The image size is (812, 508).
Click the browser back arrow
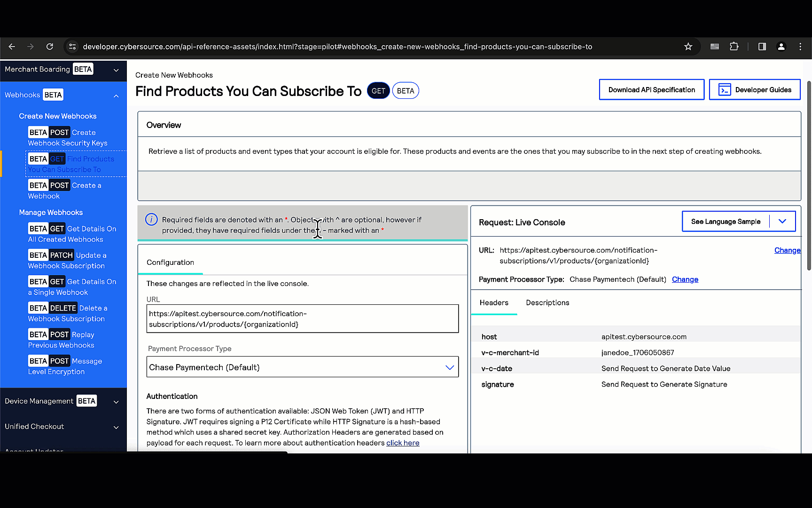(x=12, y=47)
